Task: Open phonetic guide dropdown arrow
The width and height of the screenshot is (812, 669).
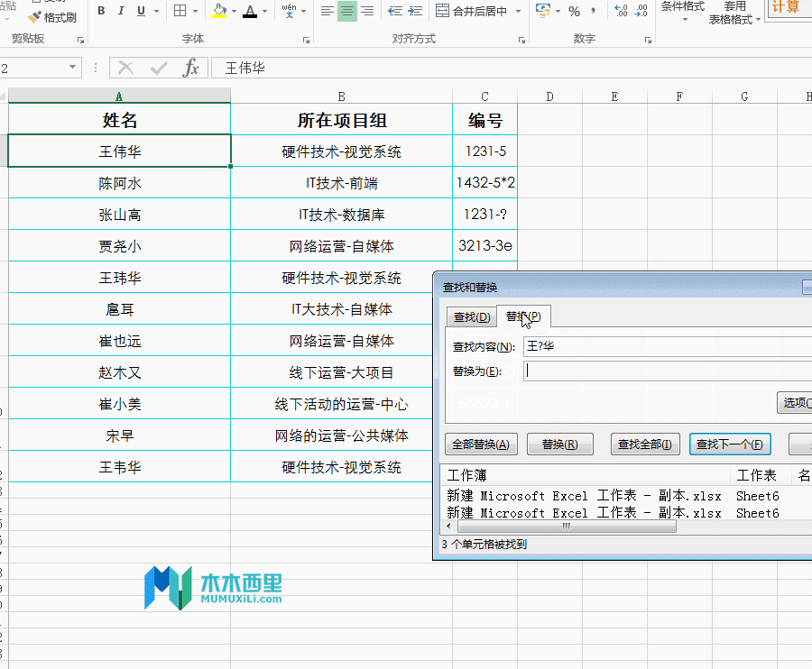Action: (x=303, y=11)
